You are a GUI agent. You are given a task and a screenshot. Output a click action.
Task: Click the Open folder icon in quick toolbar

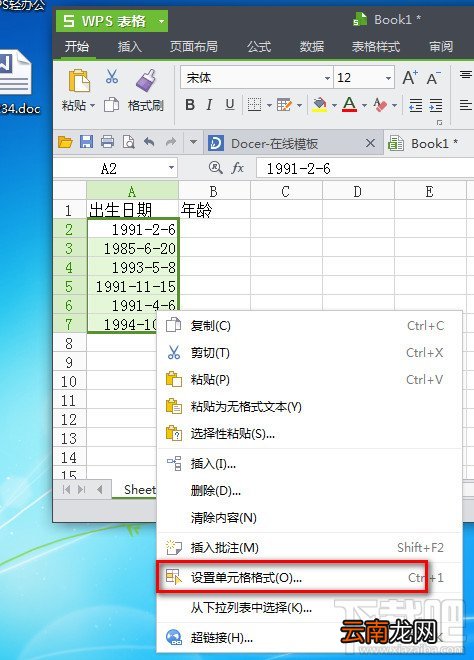pos(65,142)
